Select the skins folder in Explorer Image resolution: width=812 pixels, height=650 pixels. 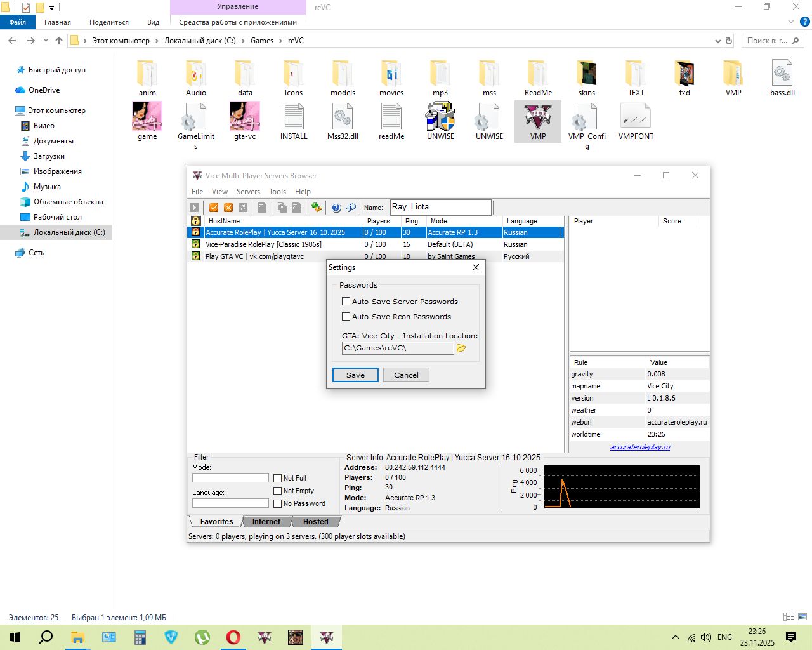coord(587,77)
